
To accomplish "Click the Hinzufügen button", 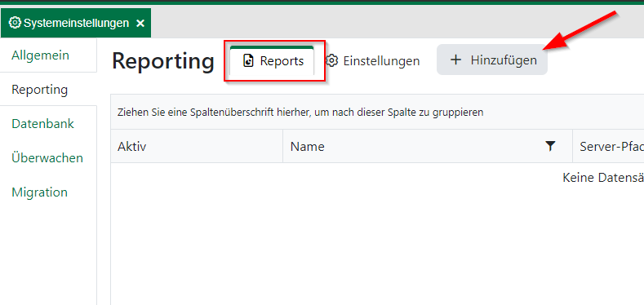I will pos(492,60).
